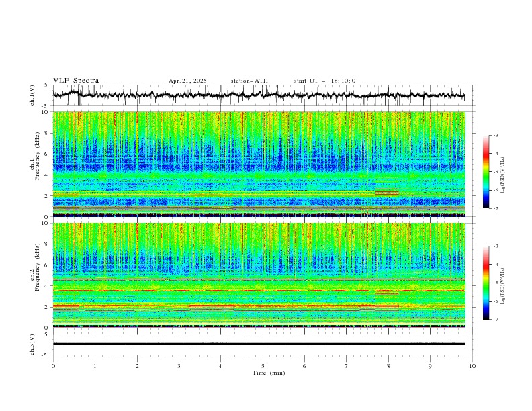Click the ch.2 "Frequency (kHz)" axis label
Viewport: 532px width, 411px height.
click(x=38, y=267)
